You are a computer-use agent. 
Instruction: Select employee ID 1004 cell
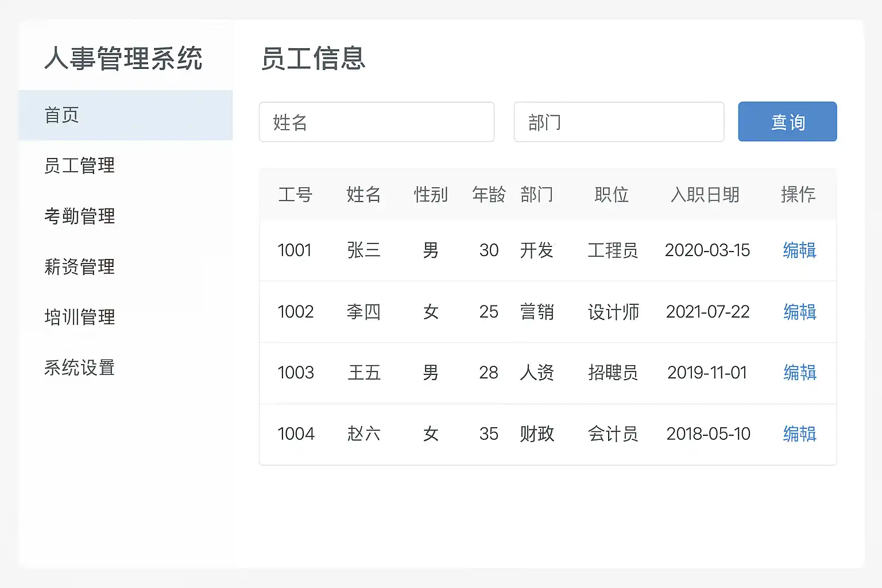[x=296, y=434]
